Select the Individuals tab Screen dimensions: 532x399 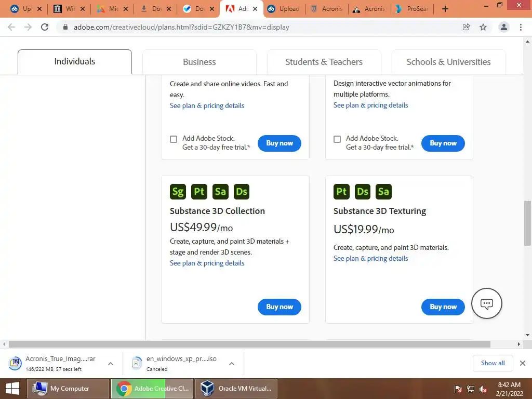click(75, 62)
